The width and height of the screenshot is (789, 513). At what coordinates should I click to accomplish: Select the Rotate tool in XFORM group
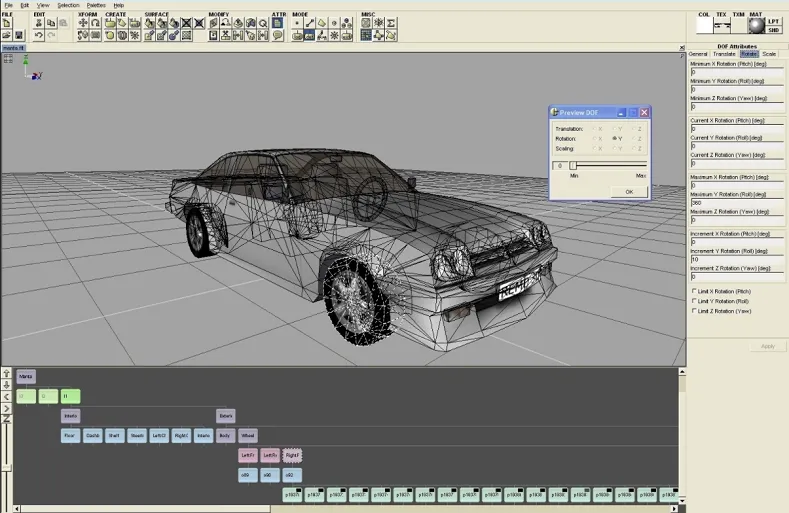point(95,23)
